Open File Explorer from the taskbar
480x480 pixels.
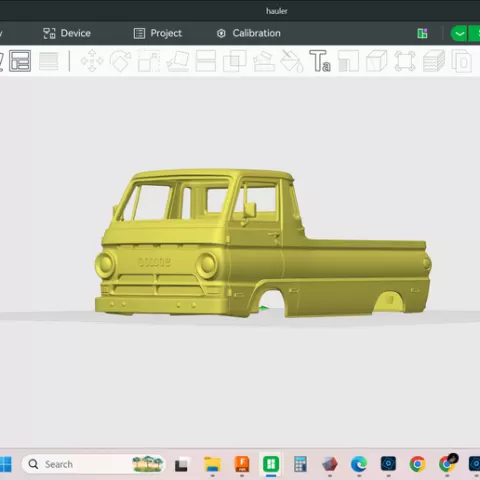tap(212, 464)
